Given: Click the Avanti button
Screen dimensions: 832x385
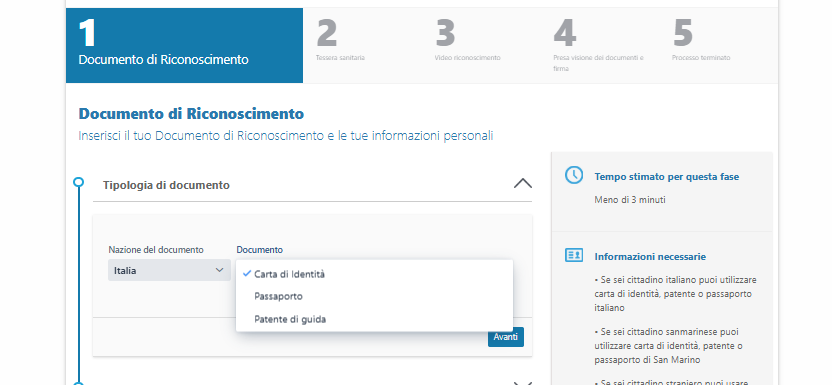Looking at the screenshot, I should pyautogui.click(x=506, y=337).
